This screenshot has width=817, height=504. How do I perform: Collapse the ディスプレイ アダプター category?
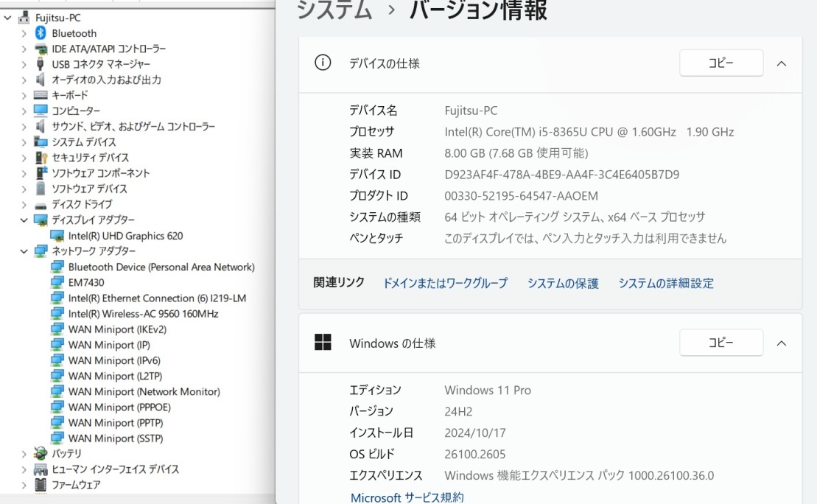click(24, 220)
